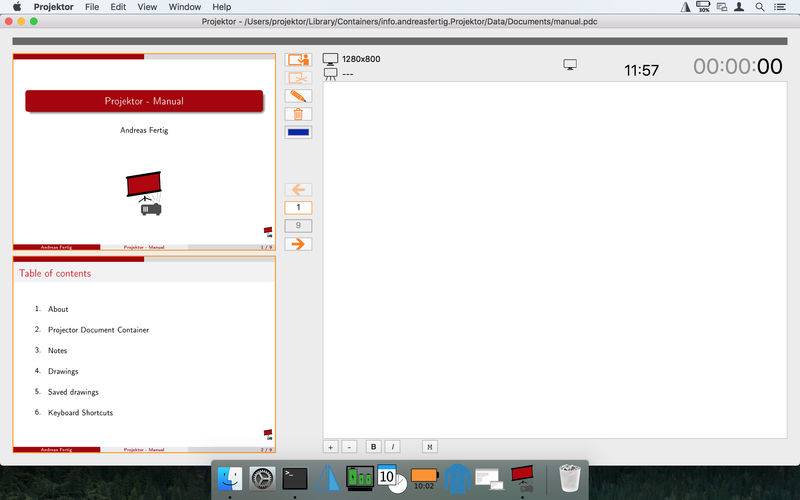Click the 'Notes' contents entry
Viewport: 800px width, 500px height.
58,351
